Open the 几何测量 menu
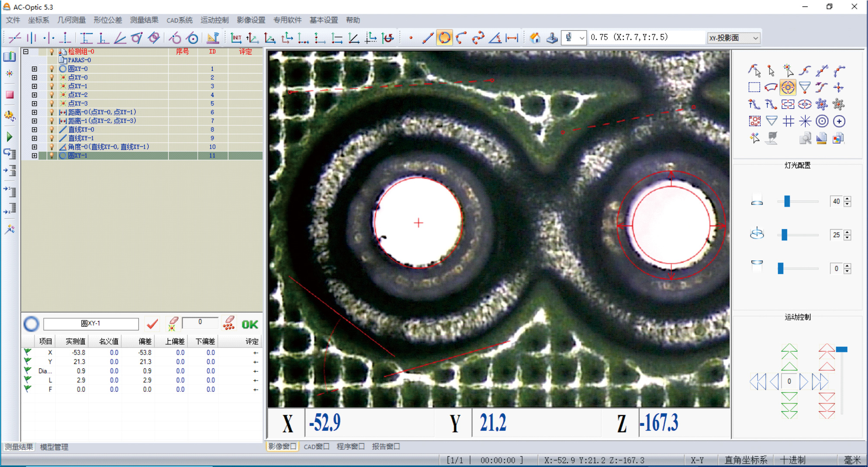868x467 pixels. click(x=71, y=20)
